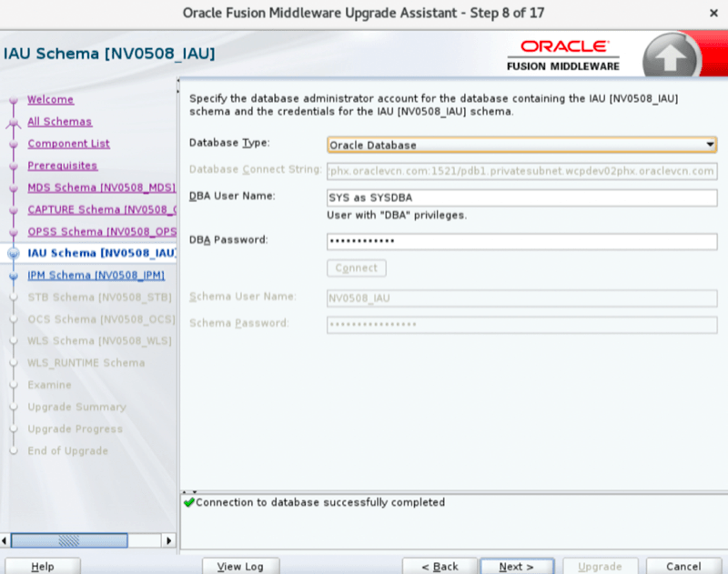Viewport: 728px width, 574px height.
Task: Click WLS Schema [NV0508_WLS] step
Action: (99, 340)
